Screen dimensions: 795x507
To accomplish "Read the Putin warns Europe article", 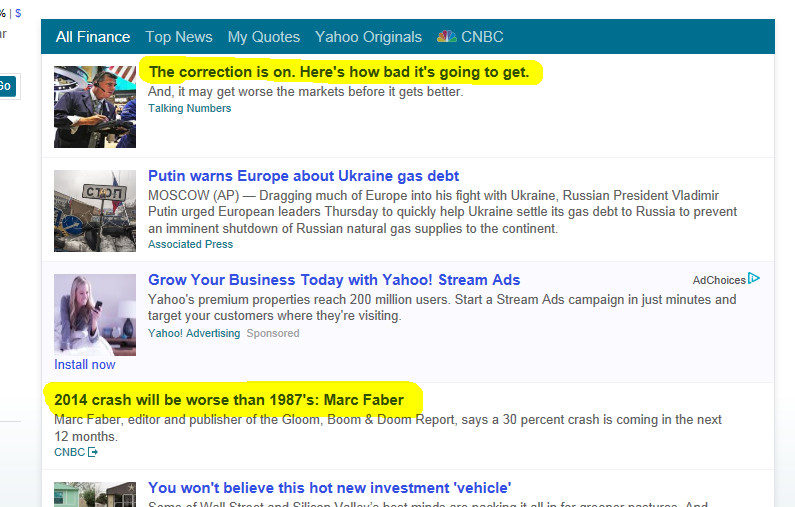I will pyautogui.click(x=304, y=177).
